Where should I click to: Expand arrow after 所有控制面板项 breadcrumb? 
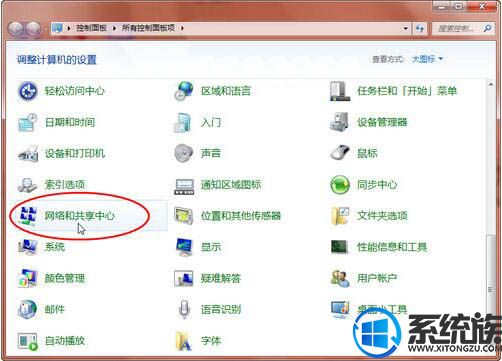pyautogui.click(x=182, y=28)
